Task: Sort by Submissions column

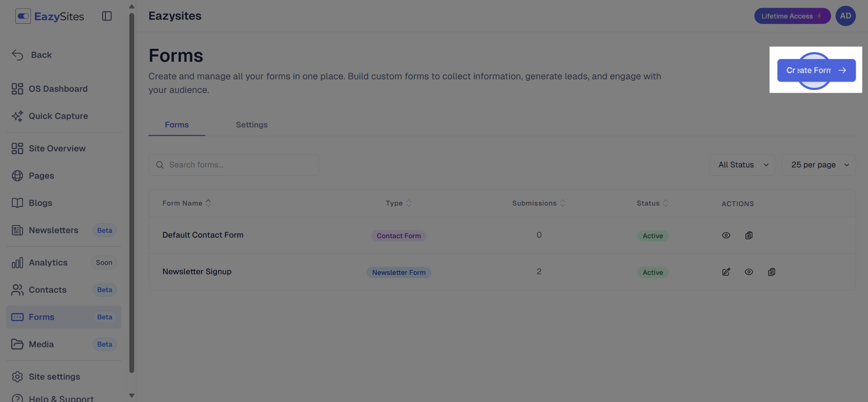Action: click(539, 203)
